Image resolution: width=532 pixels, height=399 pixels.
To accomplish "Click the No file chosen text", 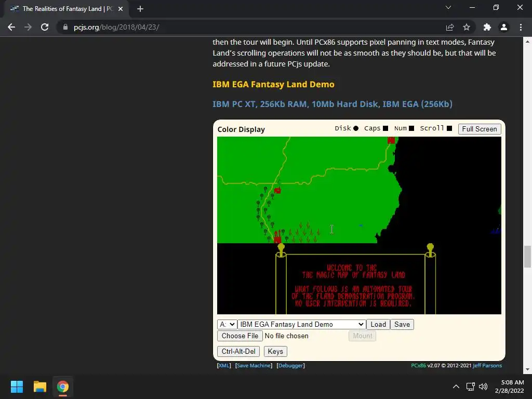I will click(287, 336).
